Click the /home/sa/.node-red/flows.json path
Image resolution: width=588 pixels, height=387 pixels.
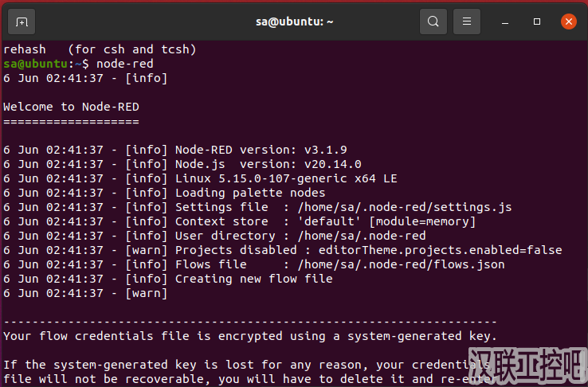pyautogui.click(x=400, y=264)
